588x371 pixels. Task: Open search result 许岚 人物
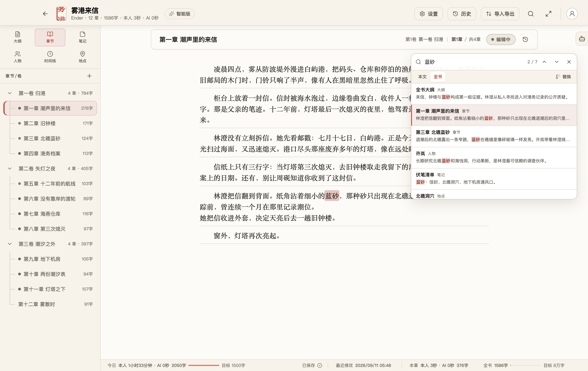click(494, 157)
